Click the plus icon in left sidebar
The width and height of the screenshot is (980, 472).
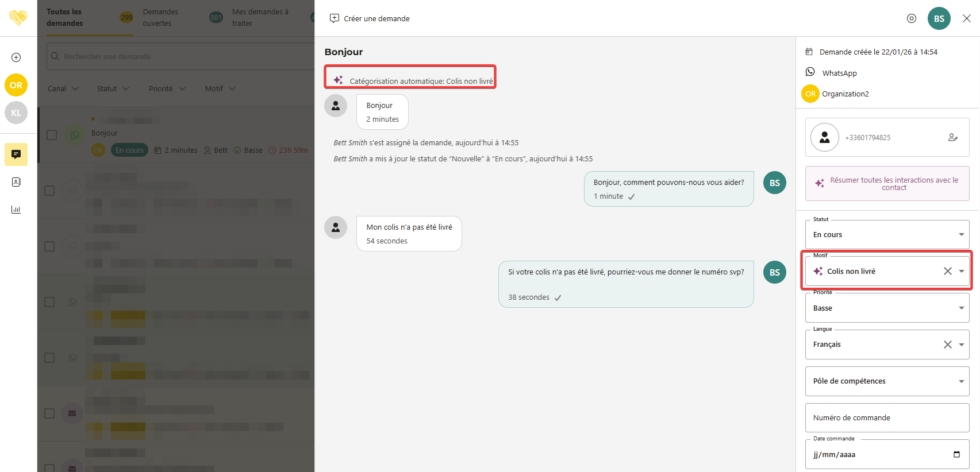(x=16, y=57)
